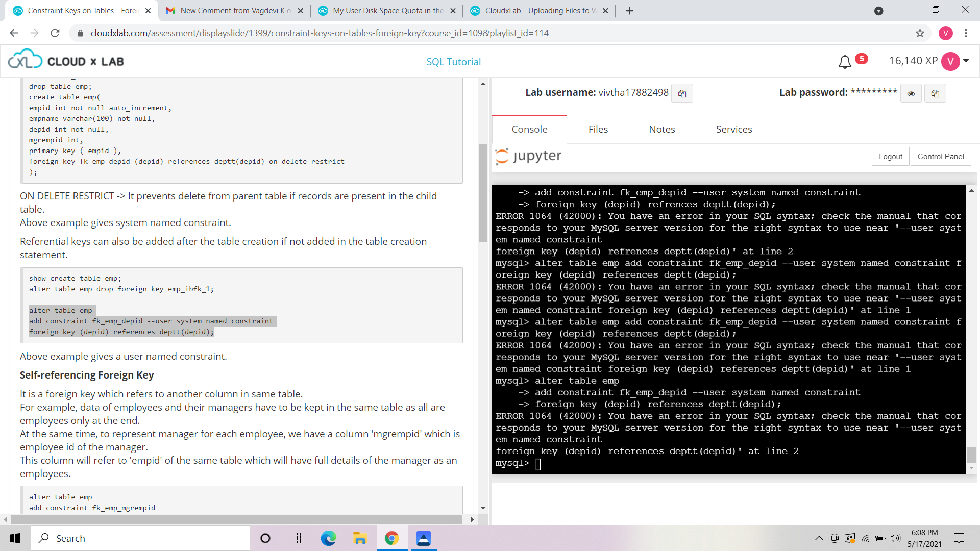Open the Jupyter Control Panel
Viewport: 980px width, 551px height.
[941, 157]
